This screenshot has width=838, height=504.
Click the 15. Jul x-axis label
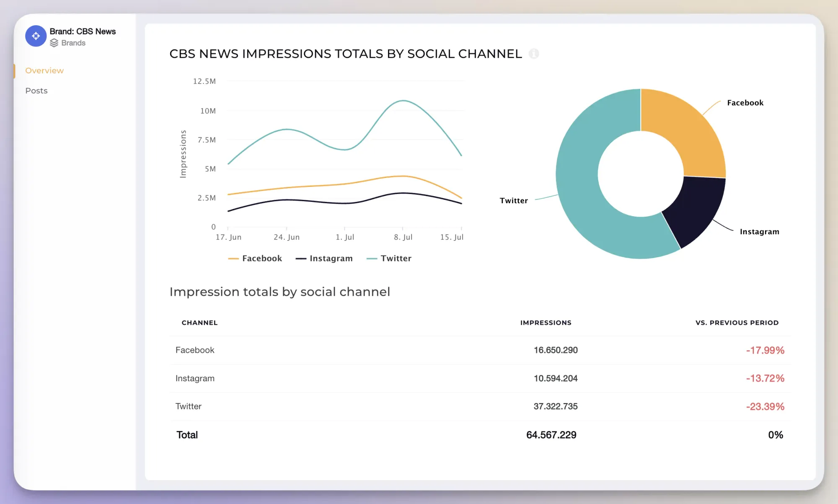[x=452, y=237]
